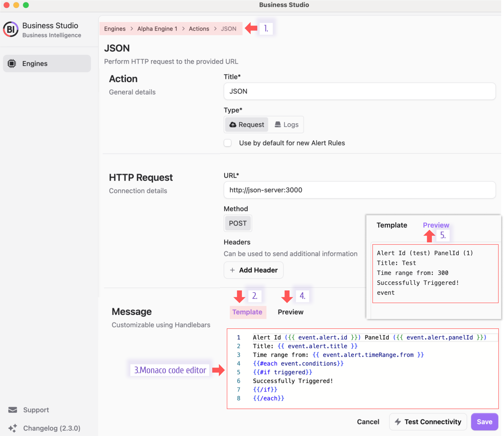Maximize window with the green button

coord(26,5)
